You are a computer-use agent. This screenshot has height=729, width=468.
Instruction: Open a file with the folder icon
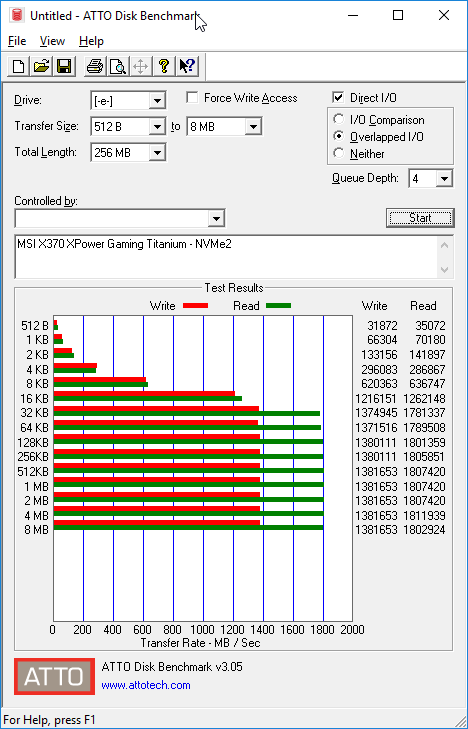tap(41, 66)
